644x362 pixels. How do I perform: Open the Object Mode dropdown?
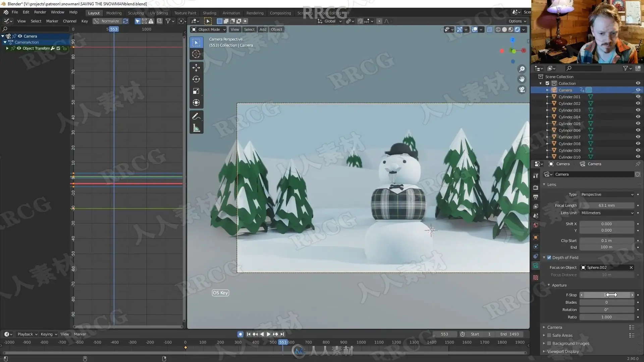pos(209,29)
